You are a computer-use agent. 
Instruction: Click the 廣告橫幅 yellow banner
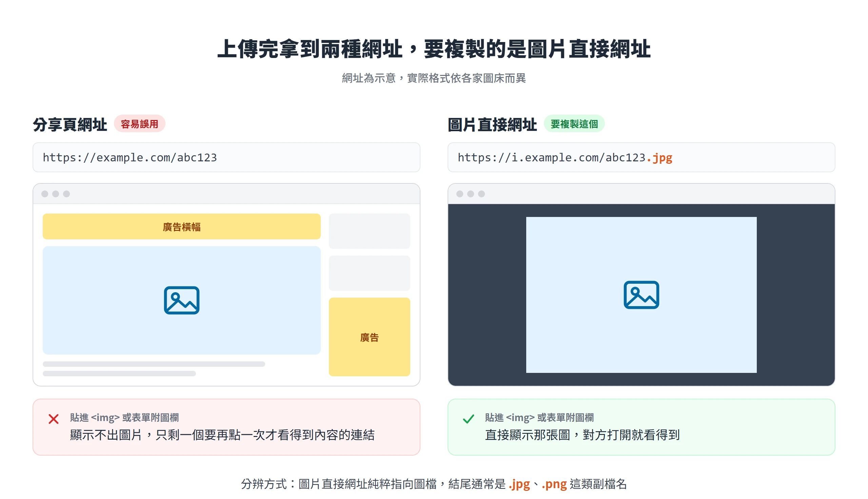[x=182, y=226]
